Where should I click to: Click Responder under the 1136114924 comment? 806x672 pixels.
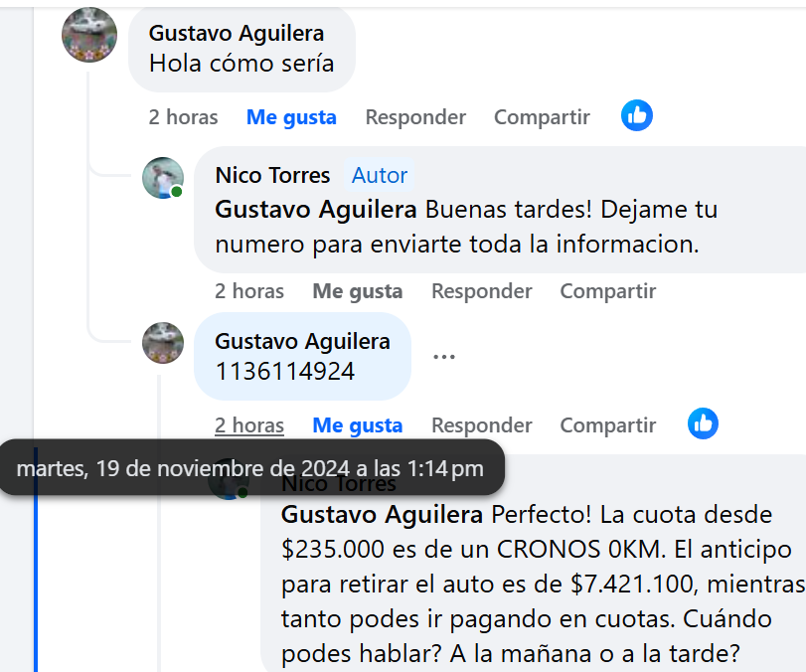pos(482,425)
